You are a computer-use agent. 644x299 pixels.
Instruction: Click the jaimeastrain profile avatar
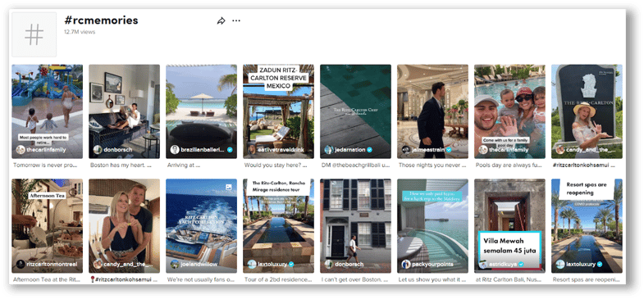click(406, 150)
